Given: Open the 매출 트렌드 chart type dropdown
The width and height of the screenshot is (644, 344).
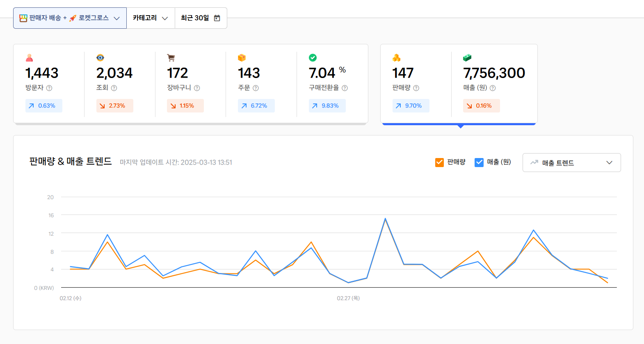Looking at the screenshot, I should pos(571,163).
